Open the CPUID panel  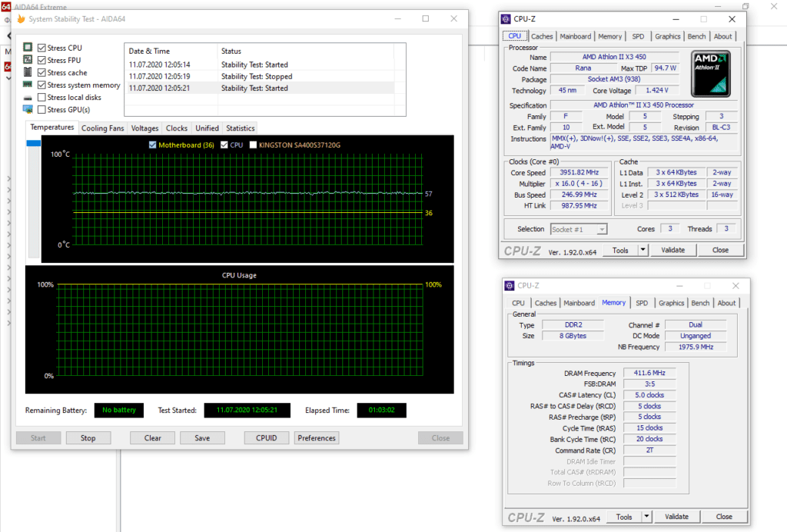tap(267, 438)
